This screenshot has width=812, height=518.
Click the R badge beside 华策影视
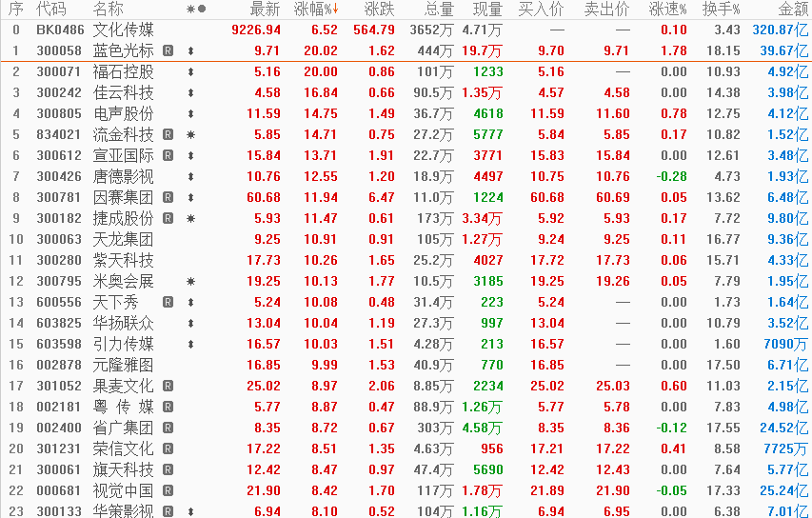click(168, 511)
